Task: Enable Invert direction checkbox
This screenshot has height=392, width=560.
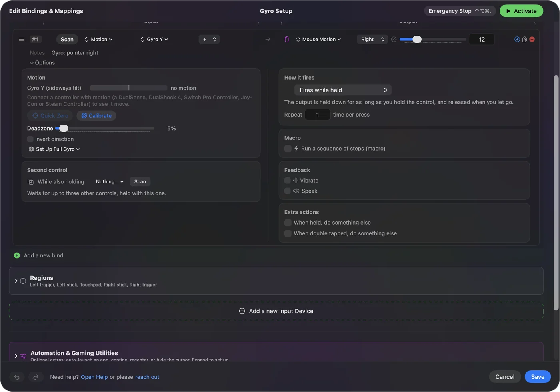Action: tap(30, 139)
